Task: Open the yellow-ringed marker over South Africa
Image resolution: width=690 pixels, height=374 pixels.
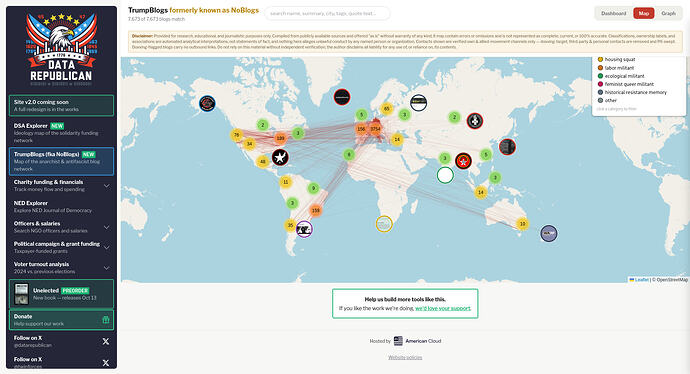Action: point(384,224)
